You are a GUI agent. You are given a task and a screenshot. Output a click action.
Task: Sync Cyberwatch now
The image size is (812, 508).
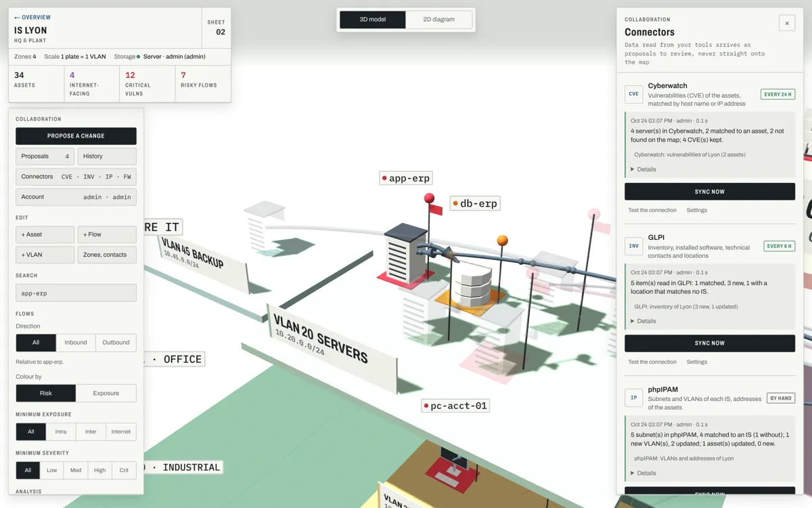(x=710, y=192)
